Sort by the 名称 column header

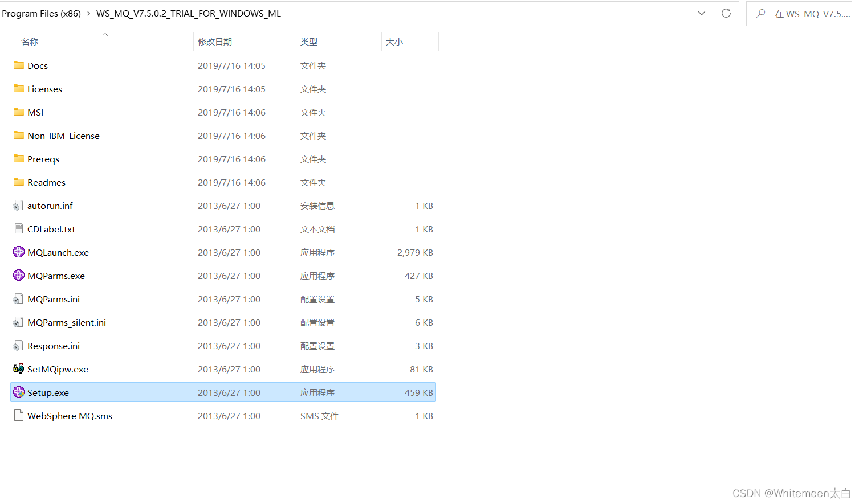(x=30, y=42)
